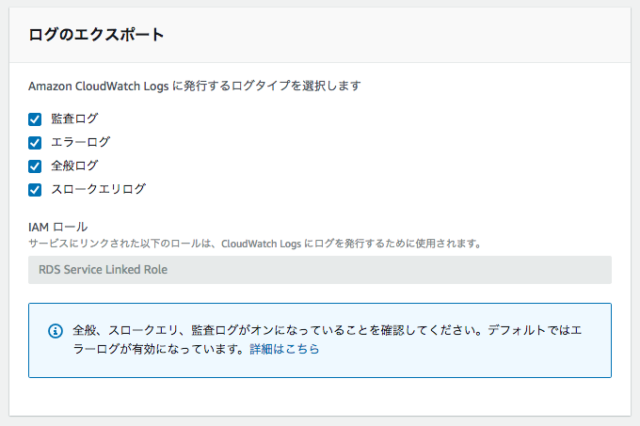Click empty space below the blue info box

pyautogui.click(x=320, y=397)
